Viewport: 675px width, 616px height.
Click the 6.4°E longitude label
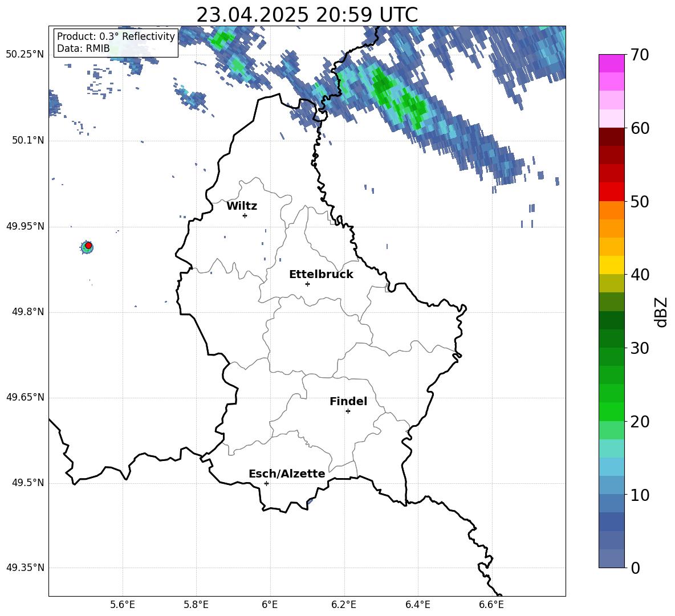pos(417,605)
